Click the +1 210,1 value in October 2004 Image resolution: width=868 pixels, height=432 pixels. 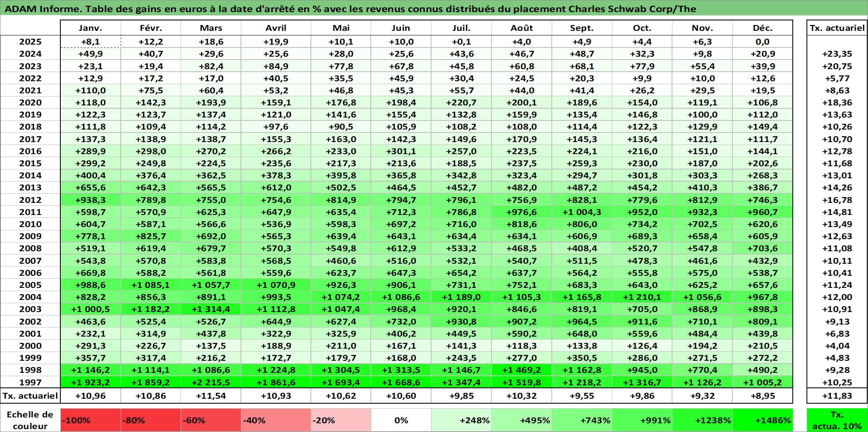point(642,297)
